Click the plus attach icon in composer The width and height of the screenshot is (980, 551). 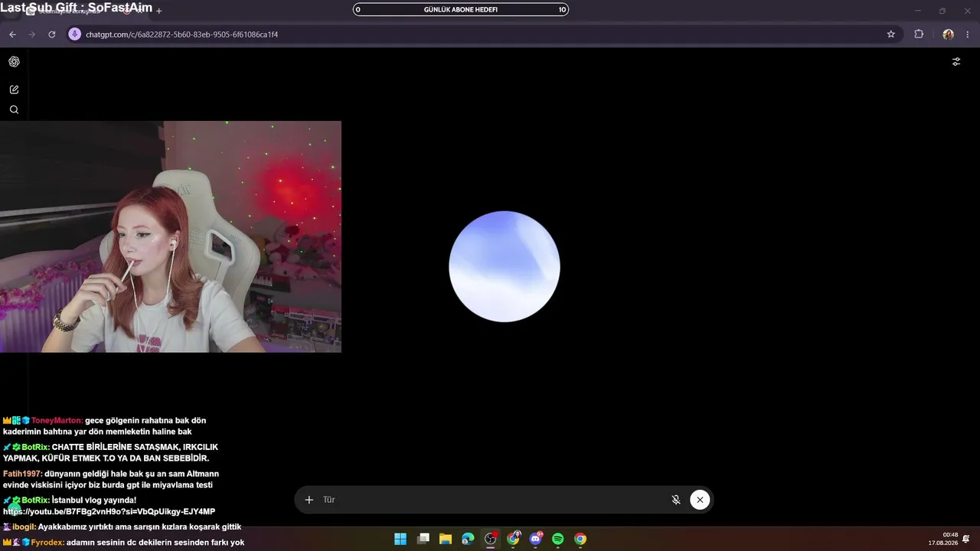[309, 500]
